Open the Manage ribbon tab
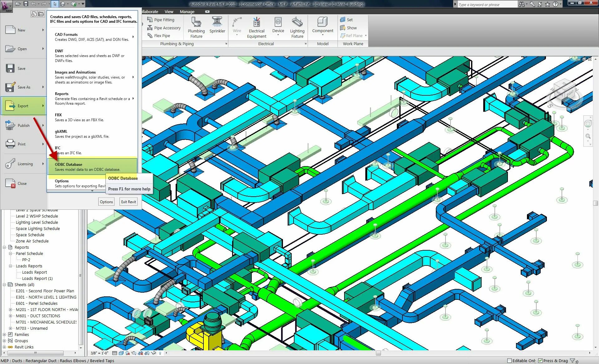The image size is (599, 364). coord(187,12)
